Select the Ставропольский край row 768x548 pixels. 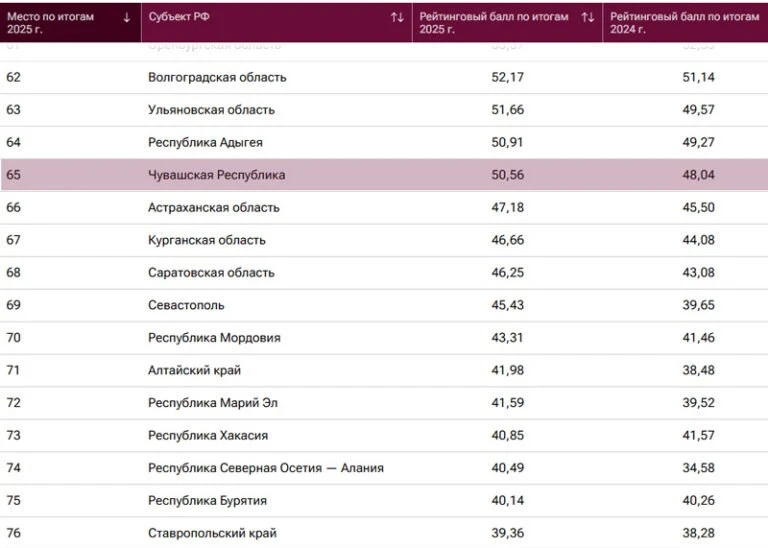coord(384,533)
